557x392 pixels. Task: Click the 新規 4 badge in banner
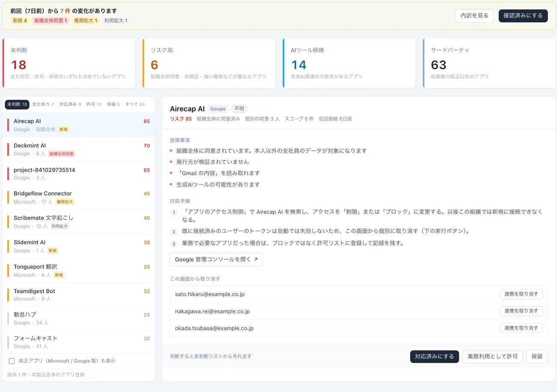tap(20, 21)
